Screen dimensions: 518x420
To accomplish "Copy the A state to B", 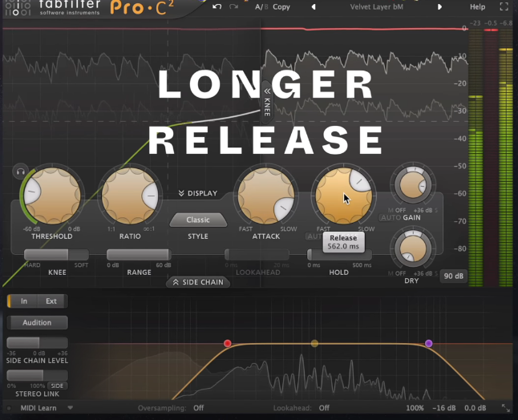I will [281, 7].
